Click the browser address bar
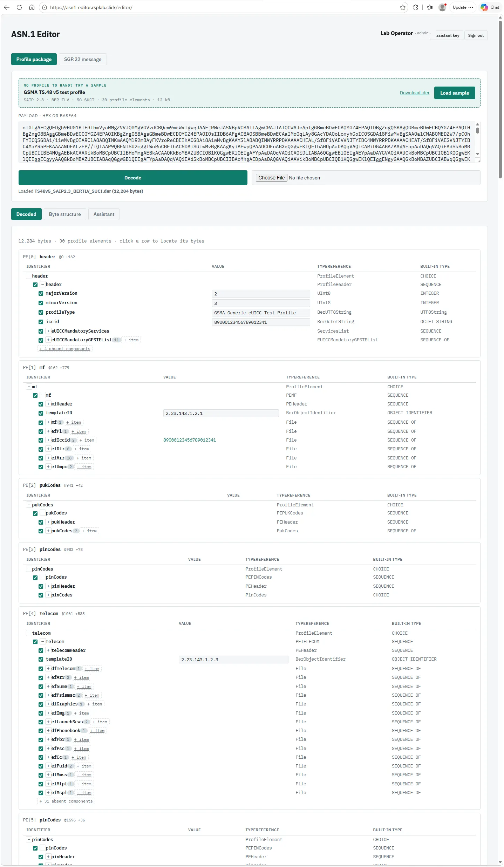This screenshot has height=867, width=504. [224, 7]
